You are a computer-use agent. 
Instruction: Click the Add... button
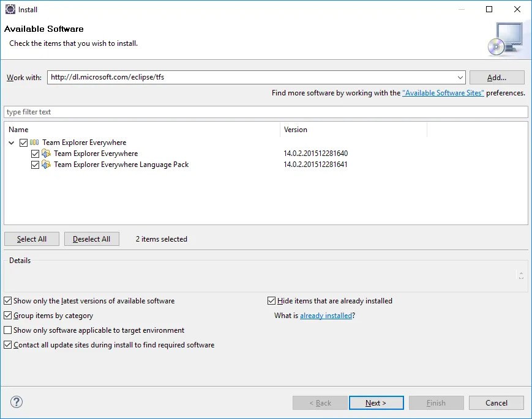(x=496, y=77)
